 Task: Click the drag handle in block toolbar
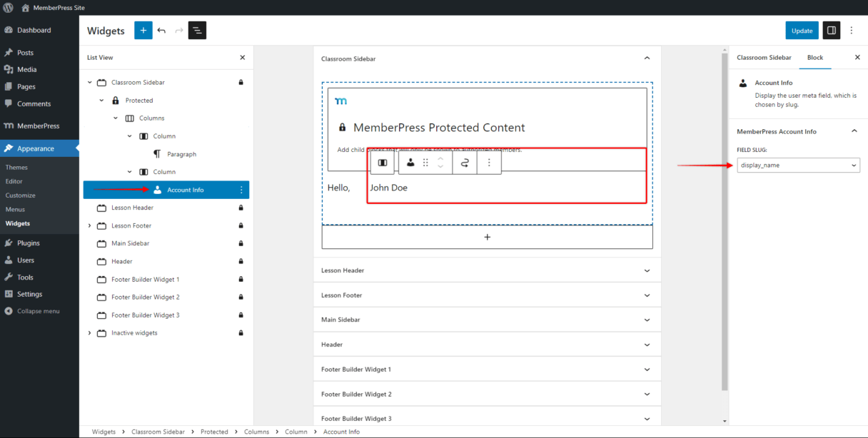coord(425,163)
